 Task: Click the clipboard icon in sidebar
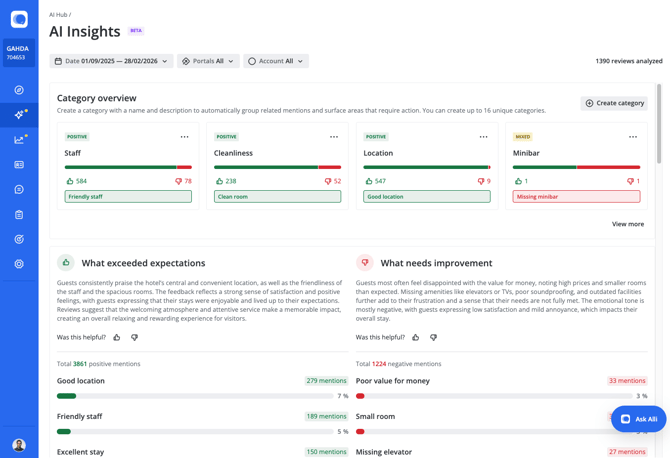pos(19,215)
